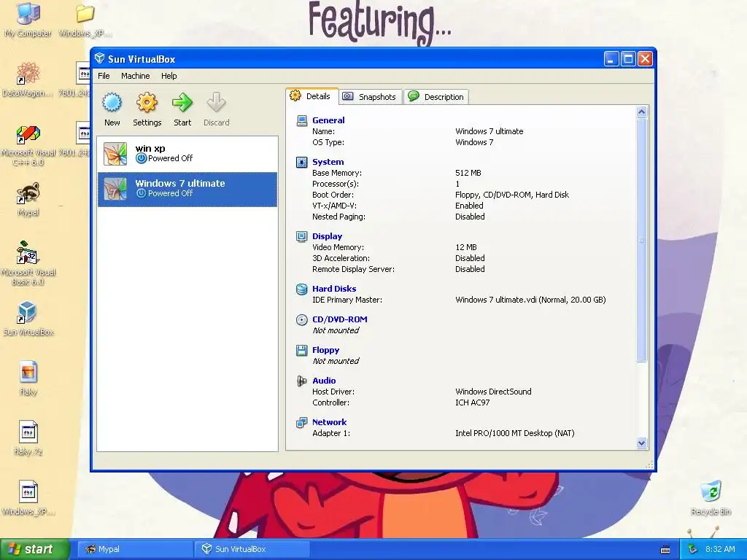
Task: Click the General section monitor icon
Action: (301, 120)
